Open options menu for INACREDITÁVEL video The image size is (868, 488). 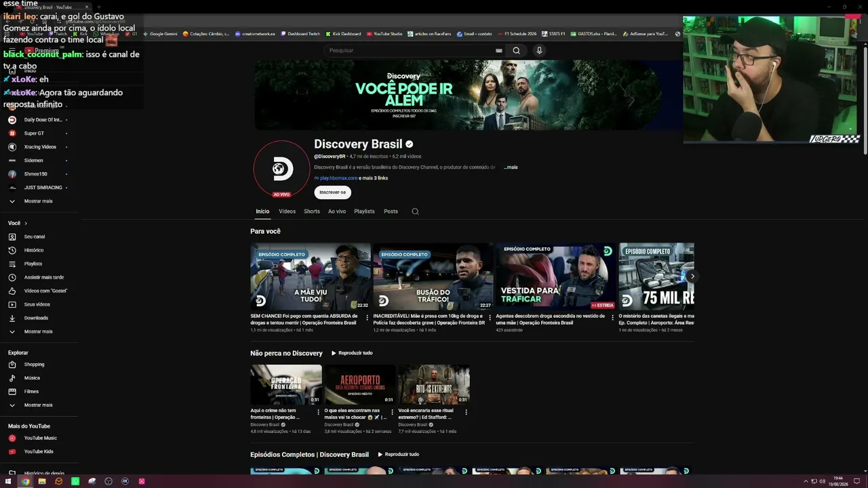pos(490,317)
